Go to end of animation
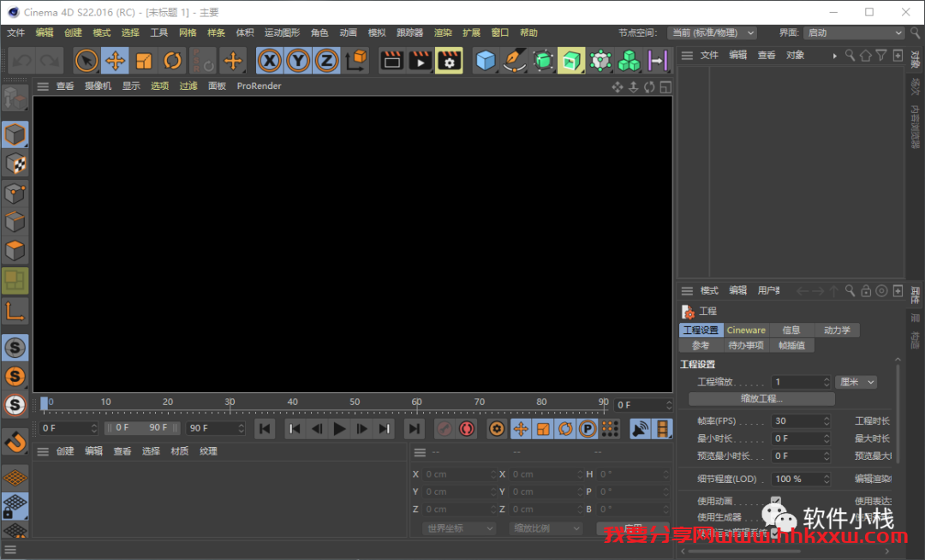The width and height of the screenshot is (925, 560). (415, 428)
